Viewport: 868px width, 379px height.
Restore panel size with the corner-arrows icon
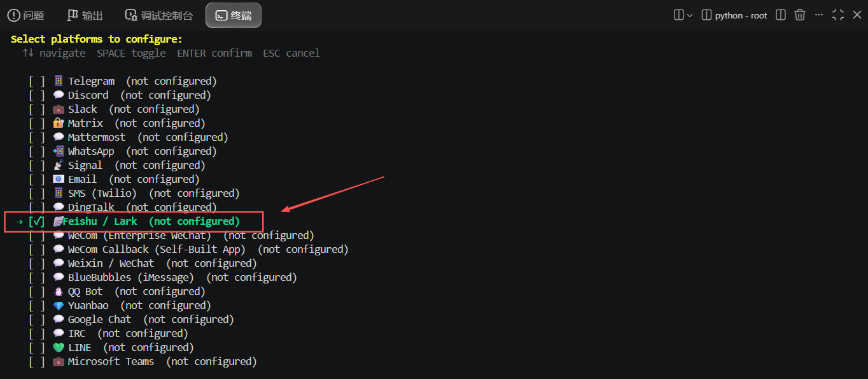[838, 15]
